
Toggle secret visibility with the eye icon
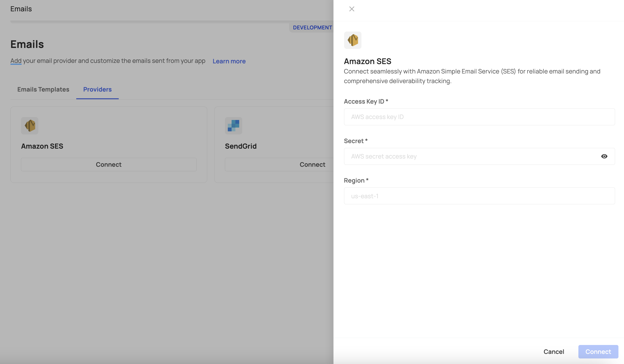[x=604, y=156]
